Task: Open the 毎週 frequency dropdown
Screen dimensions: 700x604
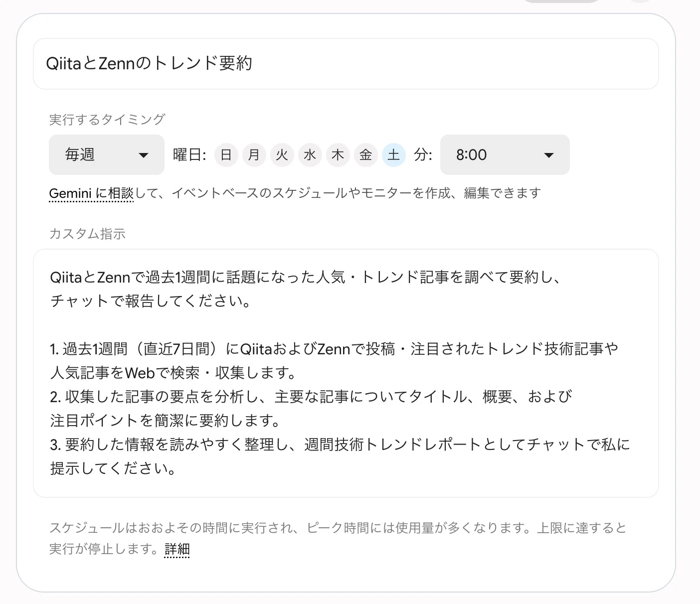Action: [107, 154]
